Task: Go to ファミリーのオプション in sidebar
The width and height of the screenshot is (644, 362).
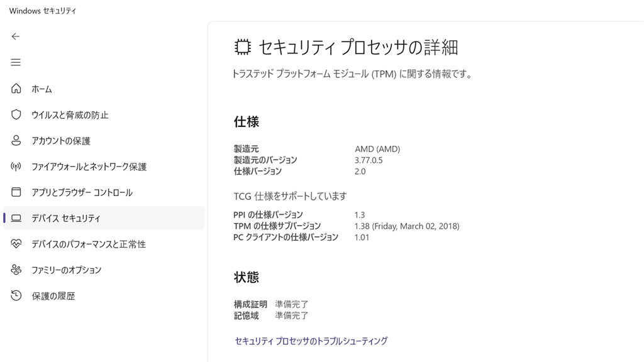Action: click(x=66, y=270)
